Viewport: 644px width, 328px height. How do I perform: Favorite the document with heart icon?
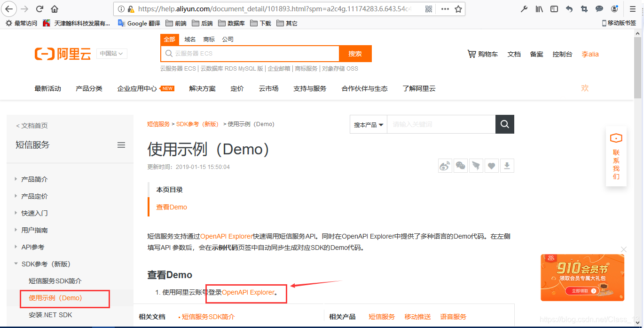point(492,166)
